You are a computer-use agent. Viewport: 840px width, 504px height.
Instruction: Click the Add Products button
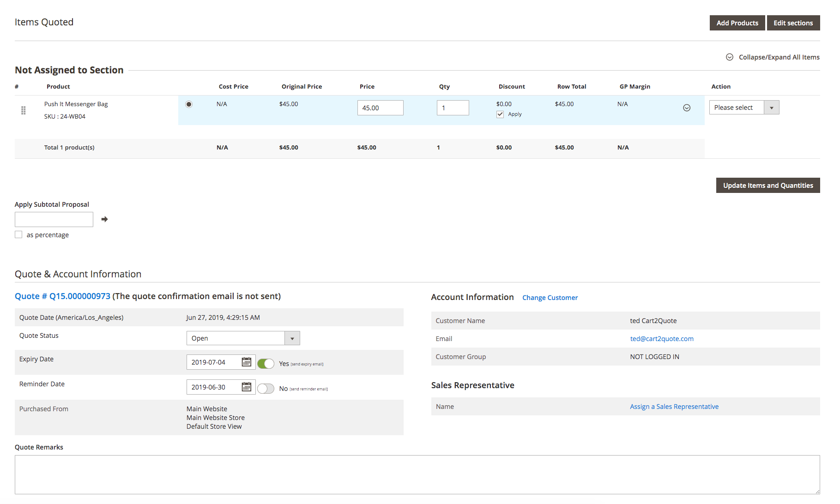737,23
